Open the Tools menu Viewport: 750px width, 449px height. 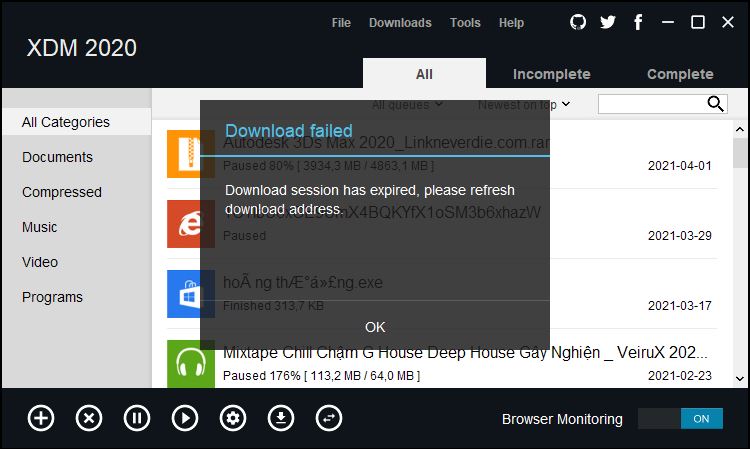click(x=465, y=22)
